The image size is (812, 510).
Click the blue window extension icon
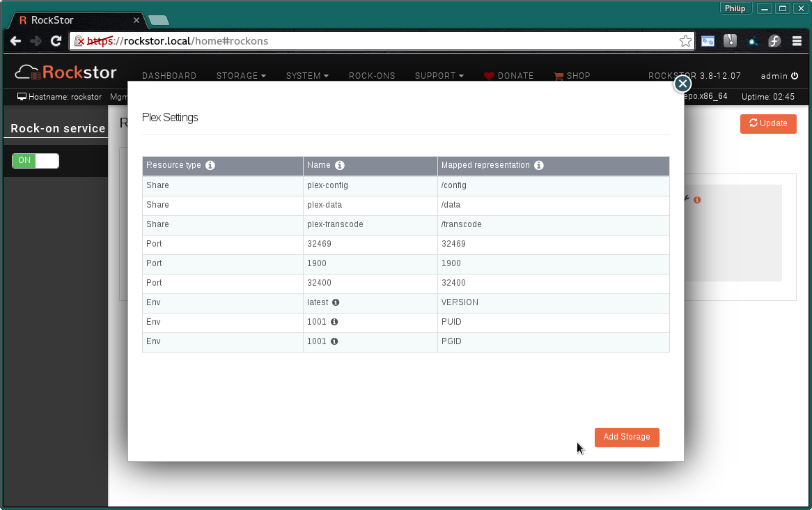coord(708,41)
